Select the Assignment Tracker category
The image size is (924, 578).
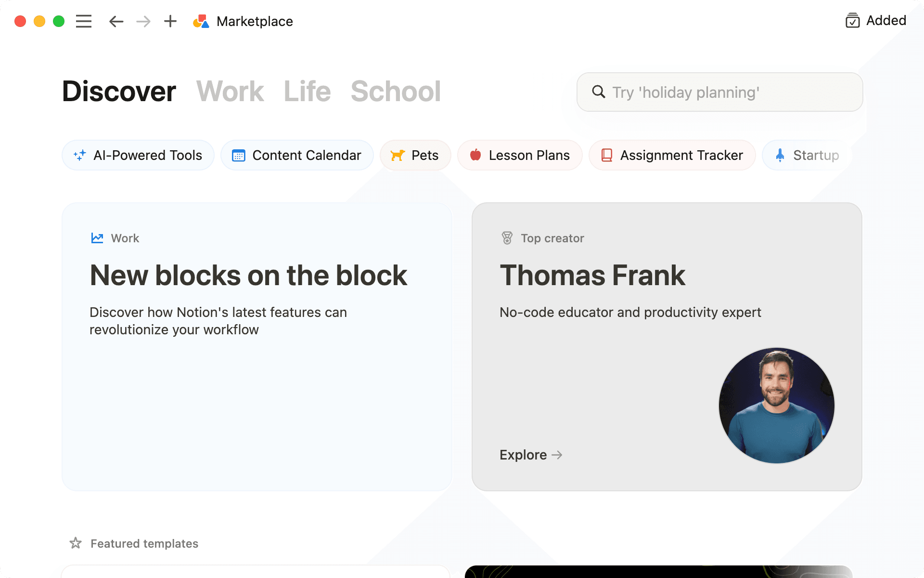(x=672, y=155)
